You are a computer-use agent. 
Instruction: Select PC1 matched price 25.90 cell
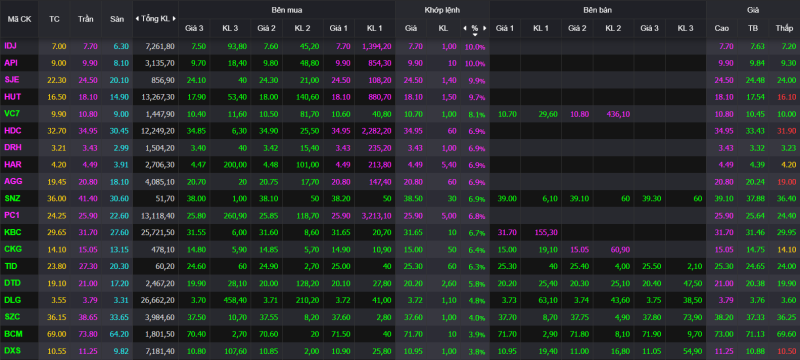point(411,216)
